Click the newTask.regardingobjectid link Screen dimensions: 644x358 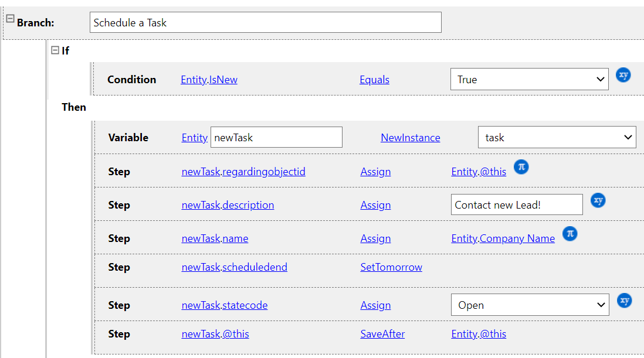click(x=243, y=172)
